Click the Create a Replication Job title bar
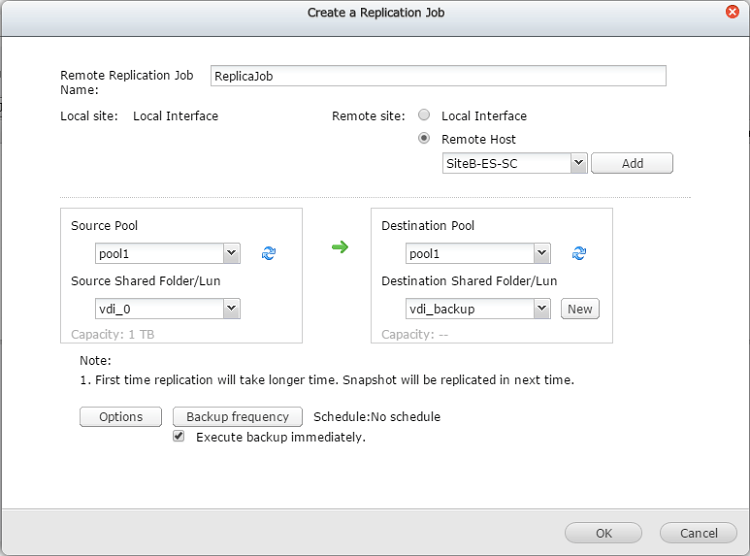Screen dimensions: 750x556 click(x=375, y=13)
